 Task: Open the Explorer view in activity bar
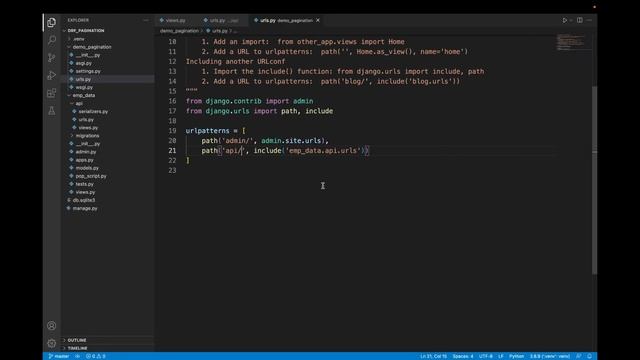pyautogui.click(x=51, y=22)
